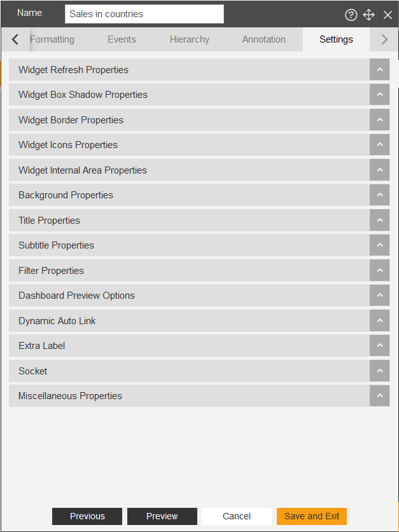Click the move dialog crosshair icon
Image resolution: width=399 pixels, height=532 pixels.
point(369,15)
